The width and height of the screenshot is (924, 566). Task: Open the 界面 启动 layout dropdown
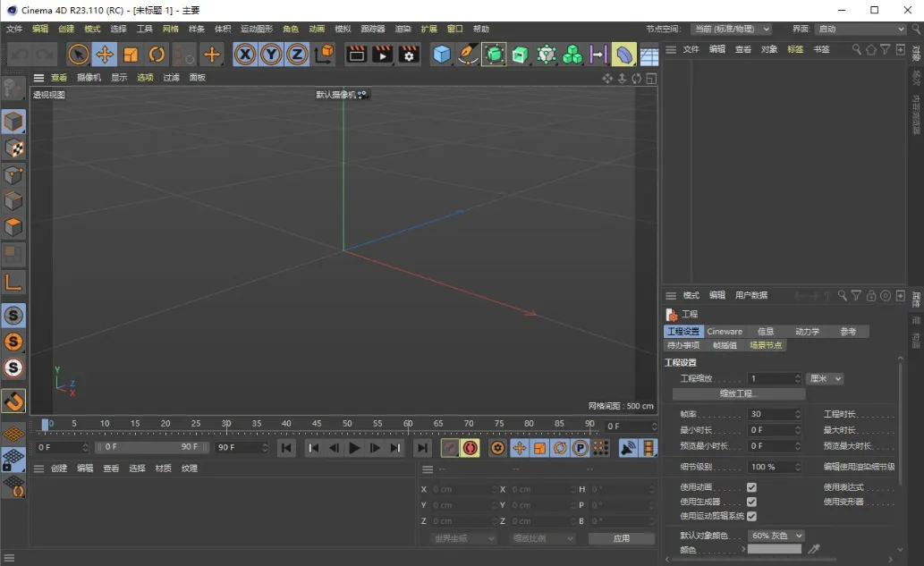tap(860, 30)
